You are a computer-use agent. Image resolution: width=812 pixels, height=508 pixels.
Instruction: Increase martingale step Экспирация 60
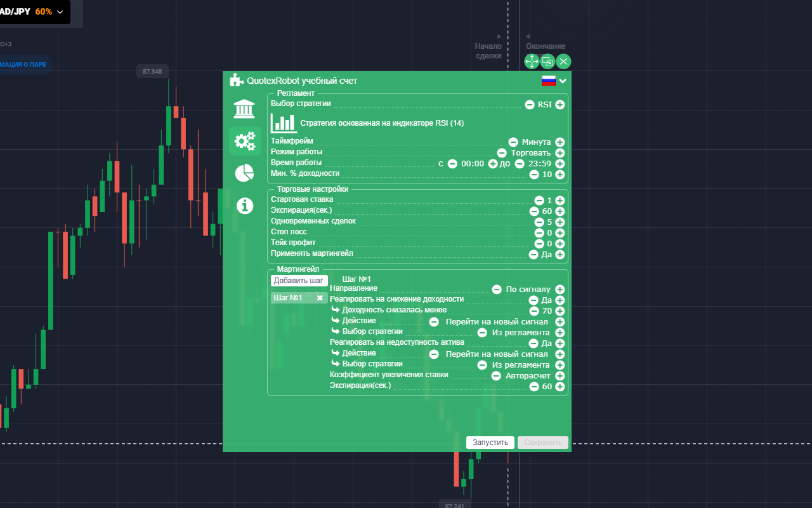pos(560,387)
